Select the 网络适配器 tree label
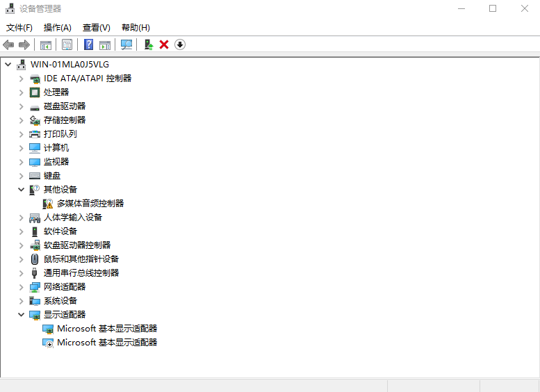This screenshot has width=540, height=392. [x=65, y=287]
